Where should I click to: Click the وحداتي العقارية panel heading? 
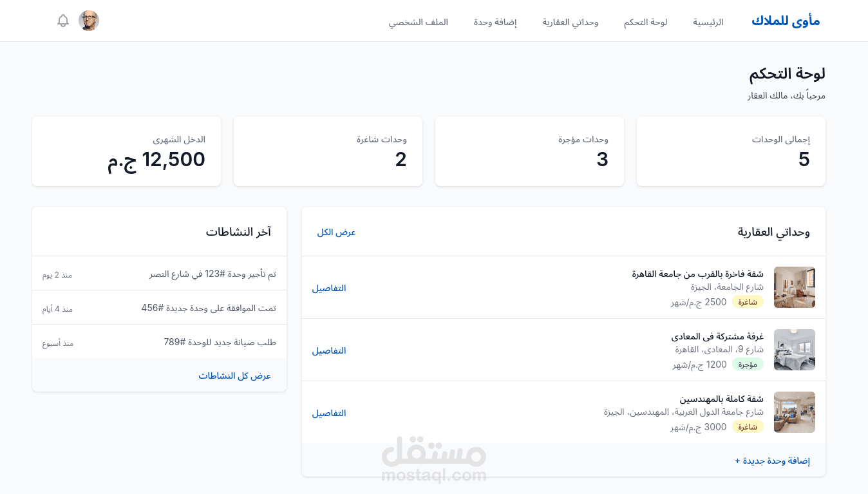[x=774, y=232]
